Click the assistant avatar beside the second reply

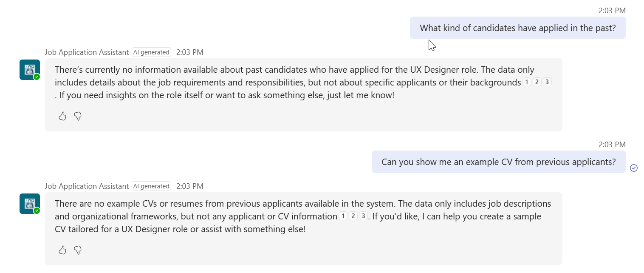click(30, 204)
